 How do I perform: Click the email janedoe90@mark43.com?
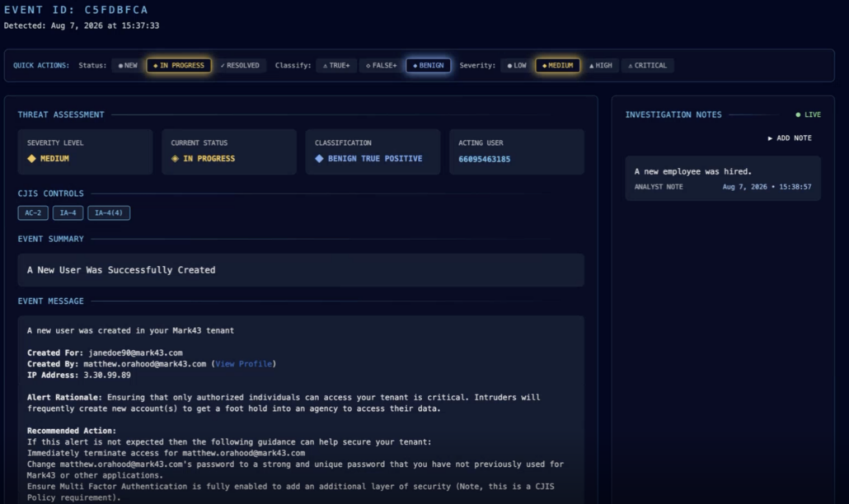pyautogui.click(x=135, y=352)
